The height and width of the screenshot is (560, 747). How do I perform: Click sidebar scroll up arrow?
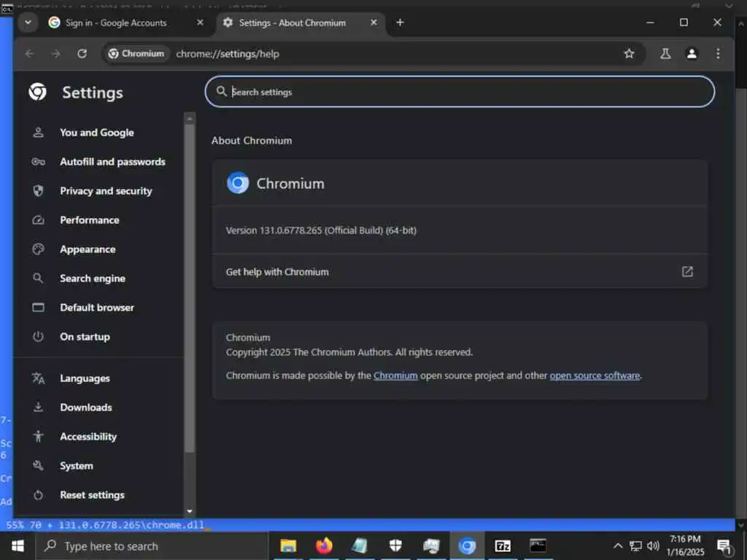coord(190,118)
